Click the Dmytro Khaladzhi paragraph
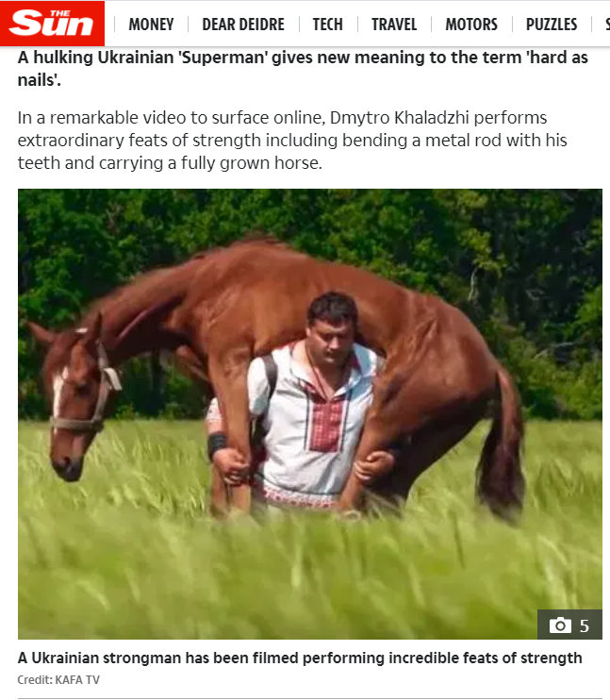Image resolution: width=610 pixels, height=700 pixels. [292, 141]
